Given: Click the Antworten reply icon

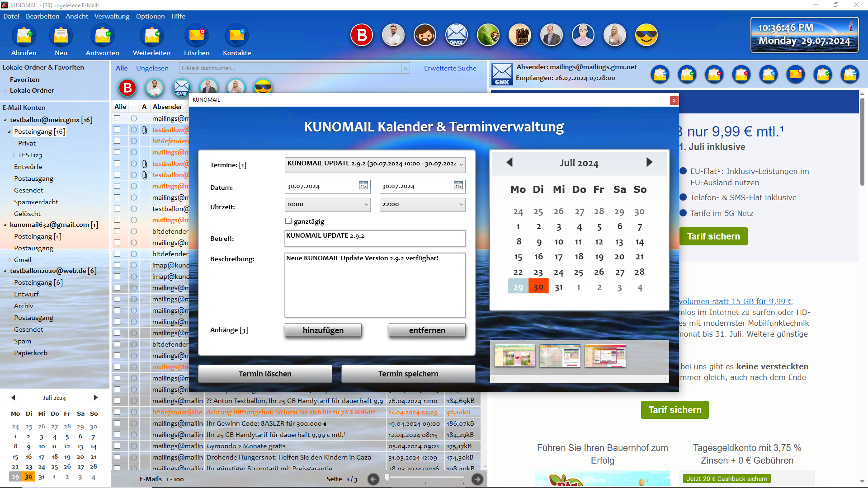Looking at the screenshot, I should click(x=103, y=36).
